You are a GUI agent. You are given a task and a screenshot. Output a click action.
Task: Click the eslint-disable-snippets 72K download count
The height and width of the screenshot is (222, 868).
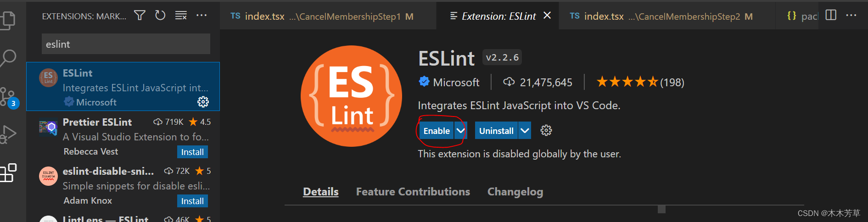click(x=177, y=171)
